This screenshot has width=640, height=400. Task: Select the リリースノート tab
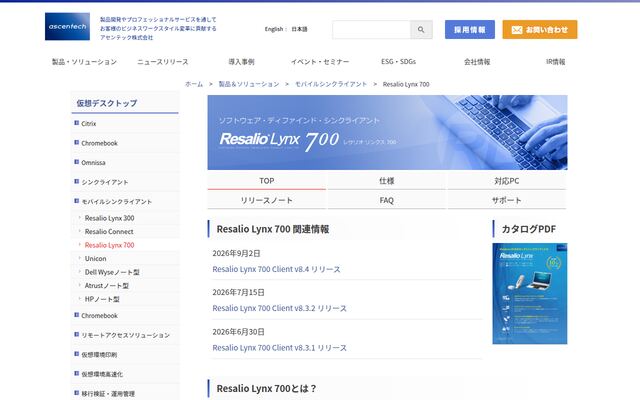coord(267,200)
